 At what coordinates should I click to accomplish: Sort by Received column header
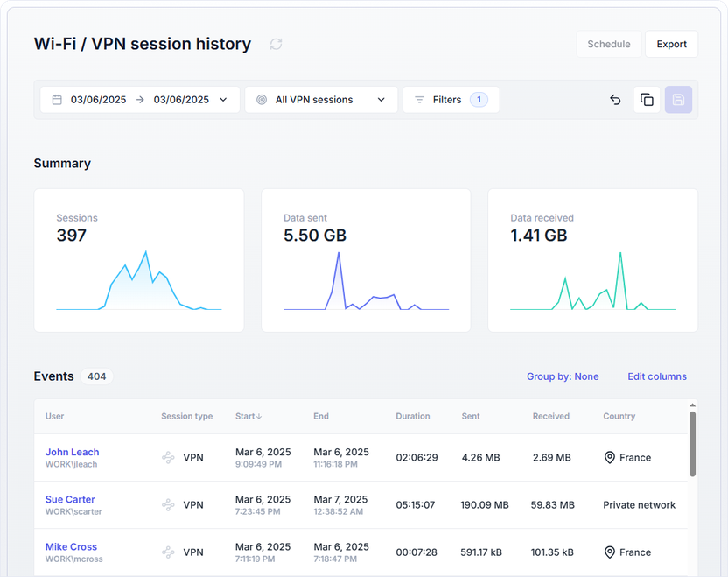click(550, 416)
